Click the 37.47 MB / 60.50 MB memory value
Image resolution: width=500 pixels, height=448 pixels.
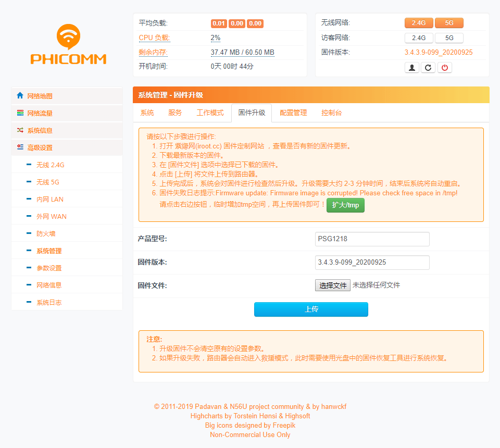pos(242,52)
